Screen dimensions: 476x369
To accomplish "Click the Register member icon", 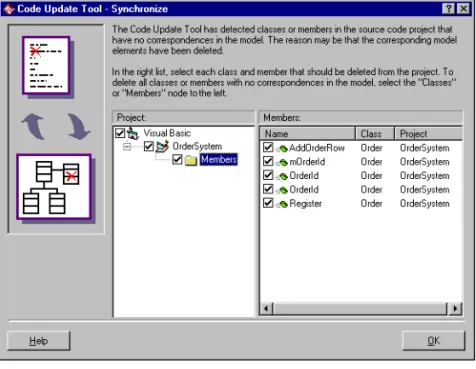I will point(282,204).
